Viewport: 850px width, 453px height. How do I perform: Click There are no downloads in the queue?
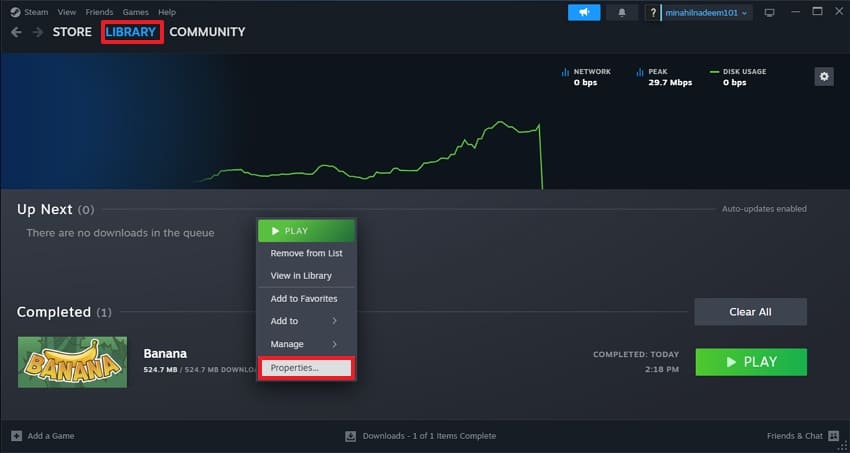pyautogui.click(x=120, y=233)
